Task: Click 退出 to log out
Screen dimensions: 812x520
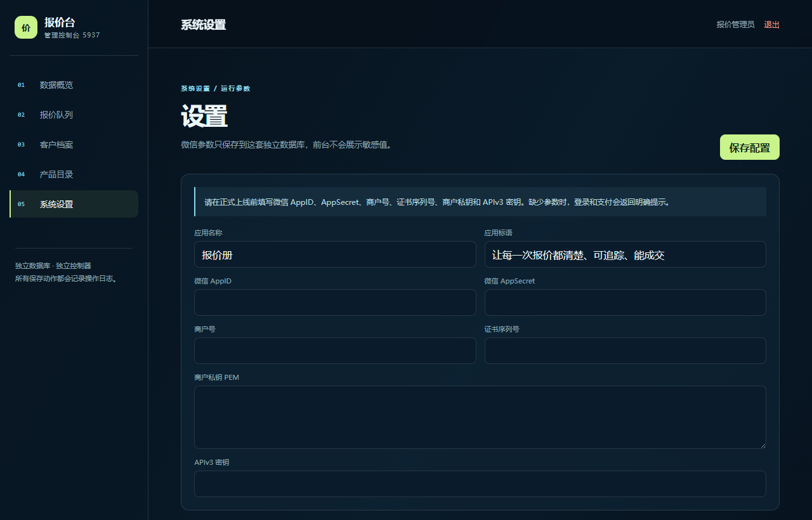Action: [x=771, y=25]
